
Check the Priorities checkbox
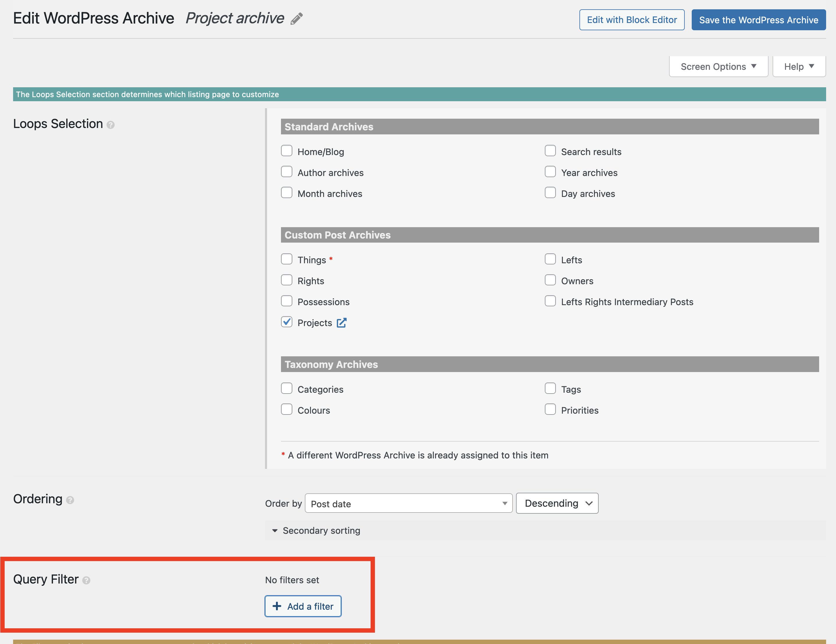pos(550,409)
